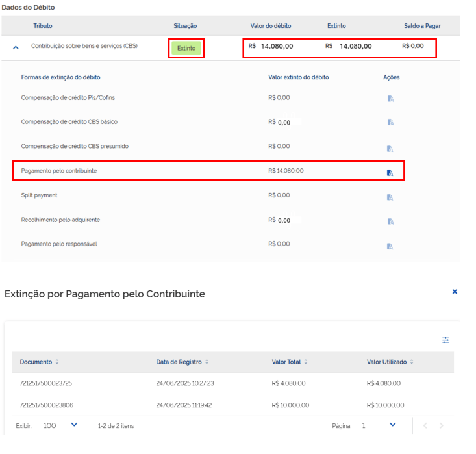Image resolution: width=476 pixels, height=454 pixels.
Task: Sort table by Valor Utilizado column
Action: tap(412, 362)
